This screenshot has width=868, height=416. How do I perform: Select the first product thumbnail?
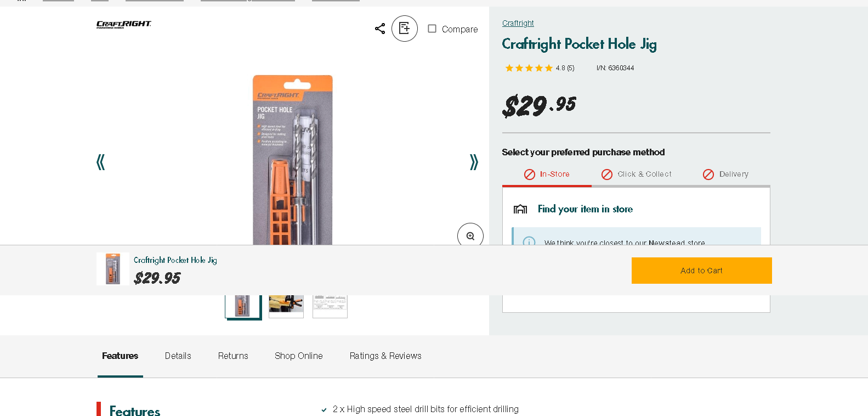click(x=243, y=306)
